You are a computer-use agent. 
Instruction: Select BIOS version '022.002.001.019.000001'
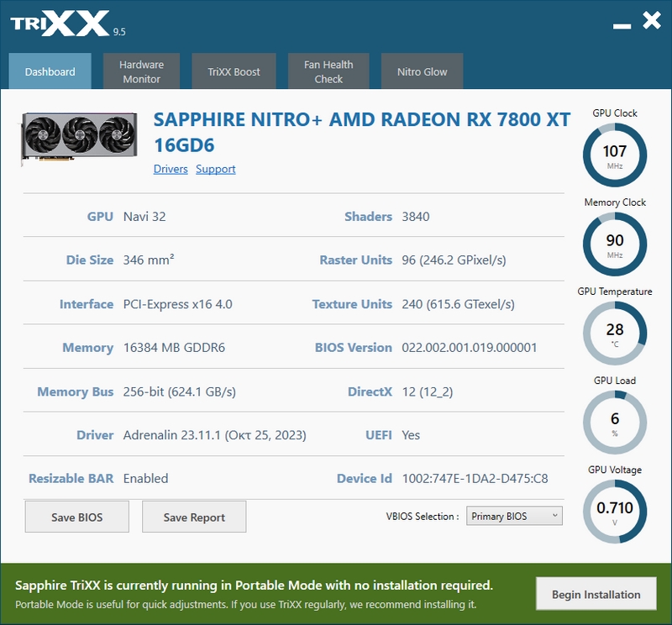point(470,347)
